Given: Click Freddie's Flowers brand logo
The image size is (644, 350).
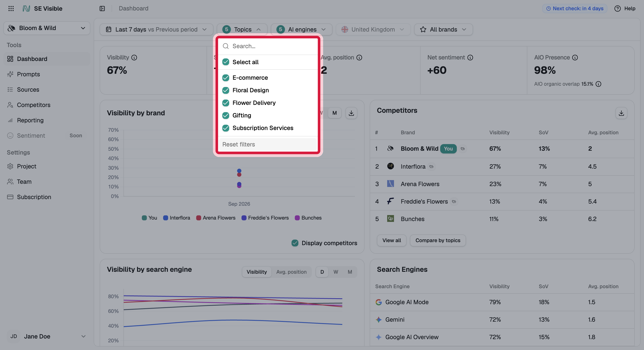Looking at the screenshot, I should 391,201.
